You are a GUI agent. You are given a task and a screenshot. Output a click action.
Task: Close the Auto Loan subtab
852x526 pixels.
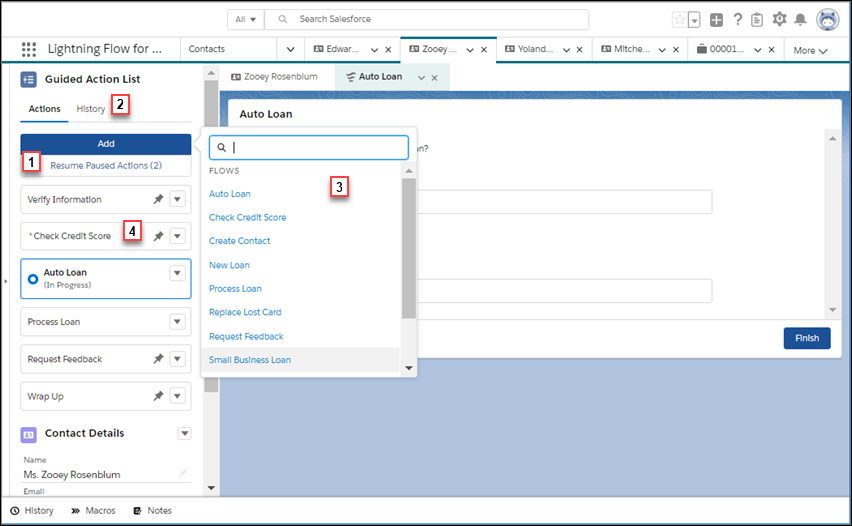pos(435,78)
